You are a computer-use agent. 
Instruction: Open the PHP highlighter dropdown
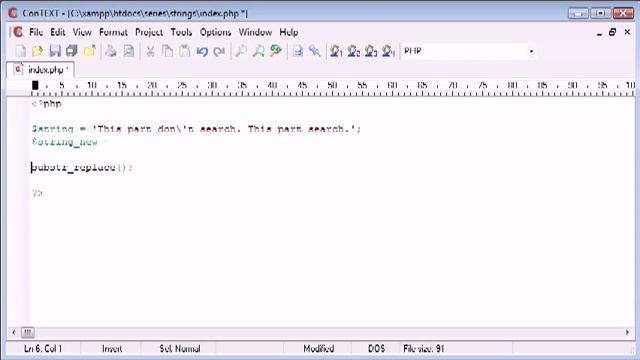pos(531,51)
